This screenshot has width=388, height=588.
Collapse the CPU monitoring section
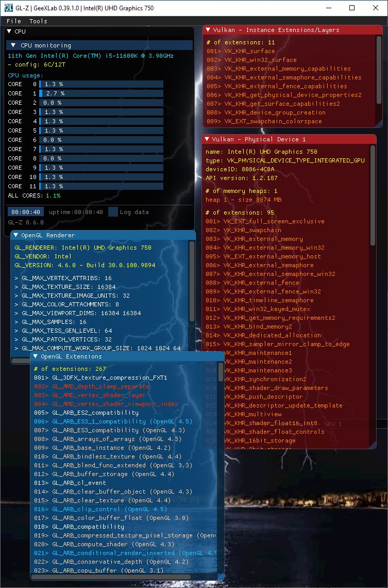pos(13,45)
